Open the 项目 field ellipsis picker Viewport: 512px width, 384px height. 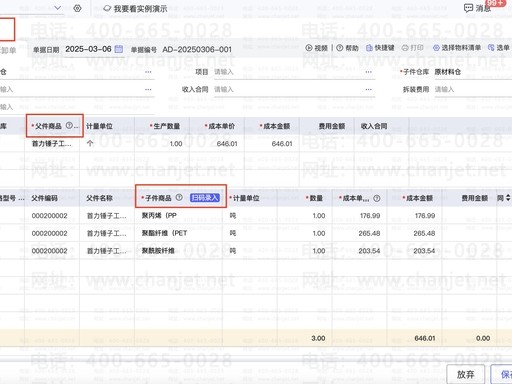368,72
